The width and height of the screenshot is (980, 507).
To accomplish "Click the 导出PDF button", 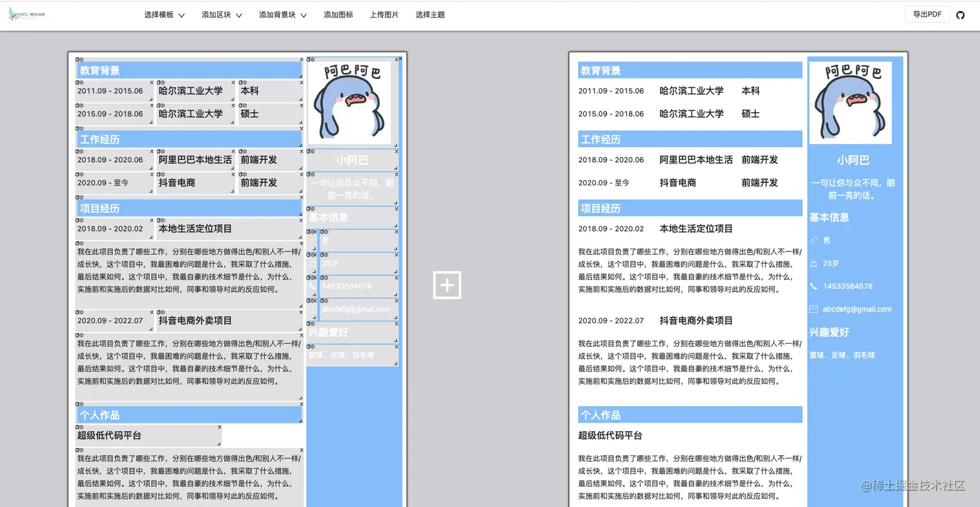I will [927, 14].
